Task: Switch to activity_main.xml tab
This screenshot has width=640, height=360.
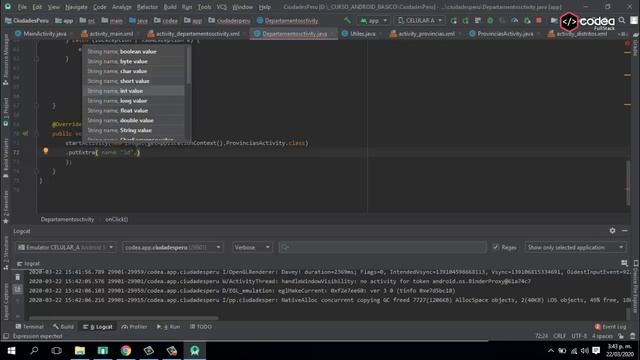Action: point(107,34)
